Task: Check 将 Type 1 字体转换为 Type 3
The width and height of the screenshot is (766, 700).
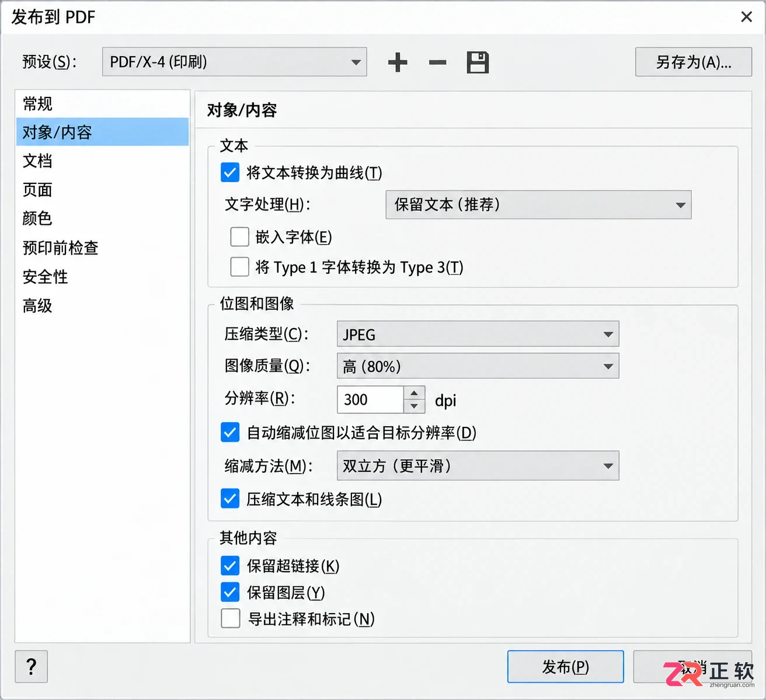Action: (239, 267)
